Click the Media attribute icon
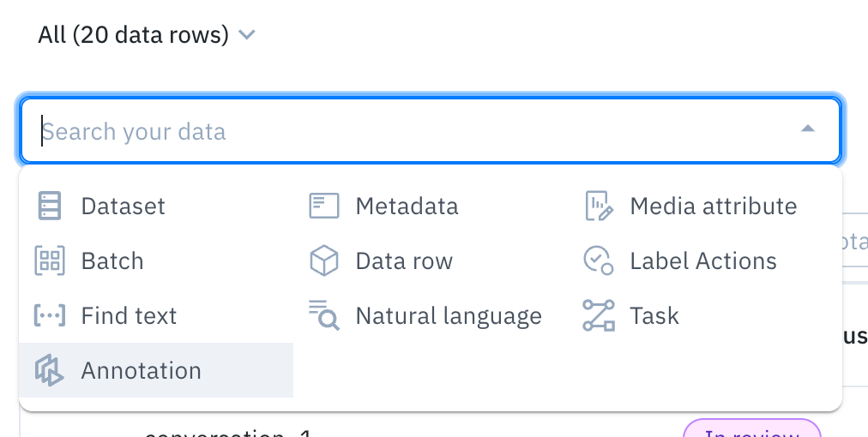The image size is (868, 437). (599, 207)
